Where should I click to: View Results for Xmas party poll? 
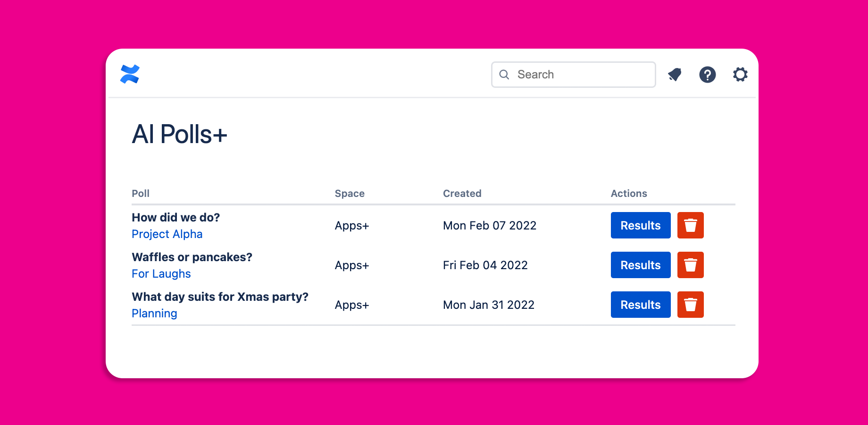(640, 305)
